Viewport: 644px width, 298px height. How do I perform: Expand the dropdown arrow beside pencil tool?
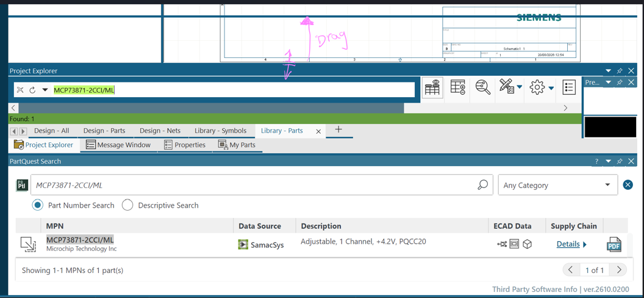(520, 87)
